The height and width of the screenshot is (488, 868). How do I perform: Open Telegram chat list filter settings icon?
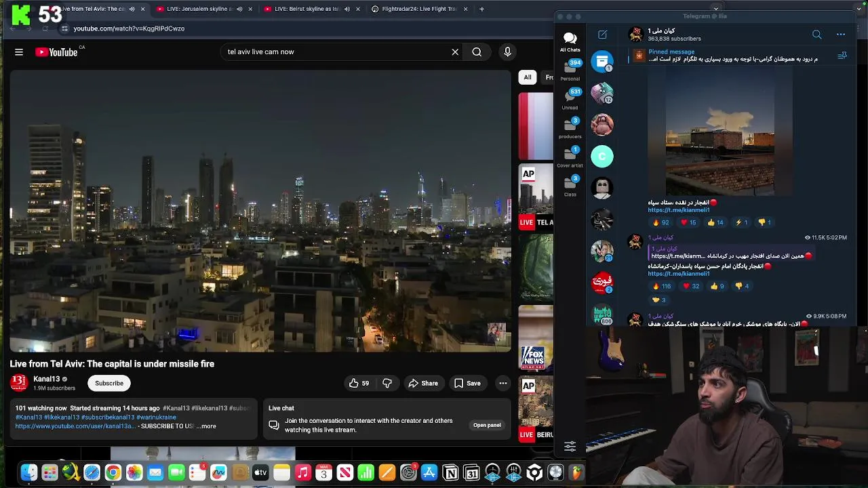570,446
